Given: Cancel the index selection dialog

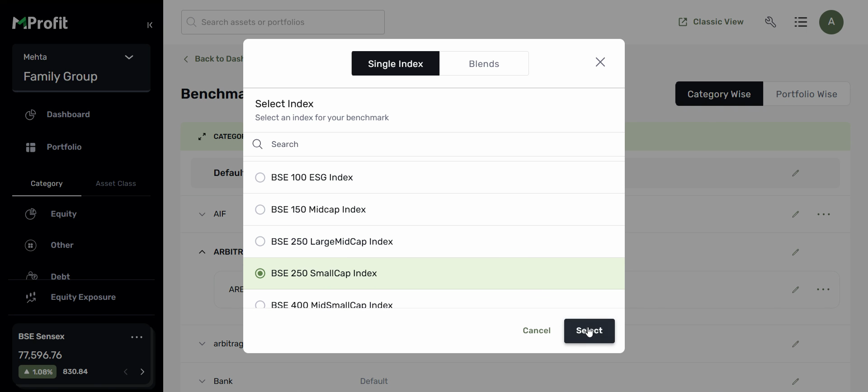Looking at the screenshot, I should tap(536, 331).
